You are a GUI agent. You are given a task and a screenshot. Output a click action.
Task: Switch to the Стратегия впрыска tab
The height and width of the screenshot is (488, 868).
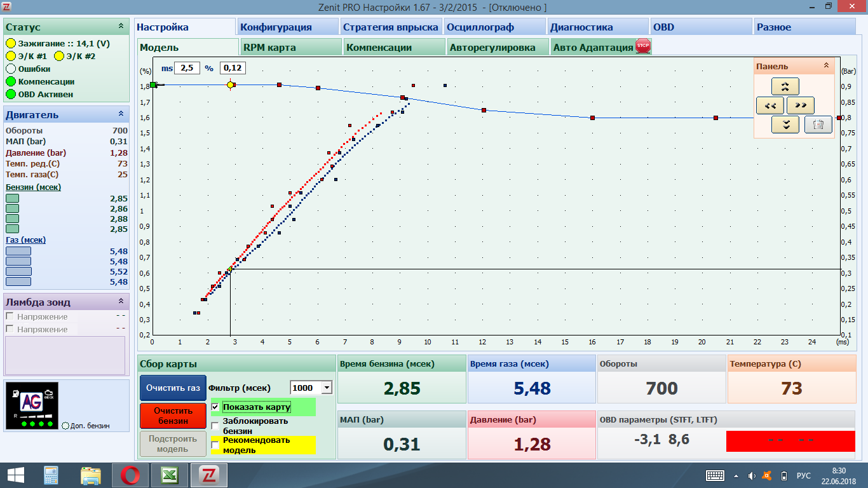tap(391, 27)
